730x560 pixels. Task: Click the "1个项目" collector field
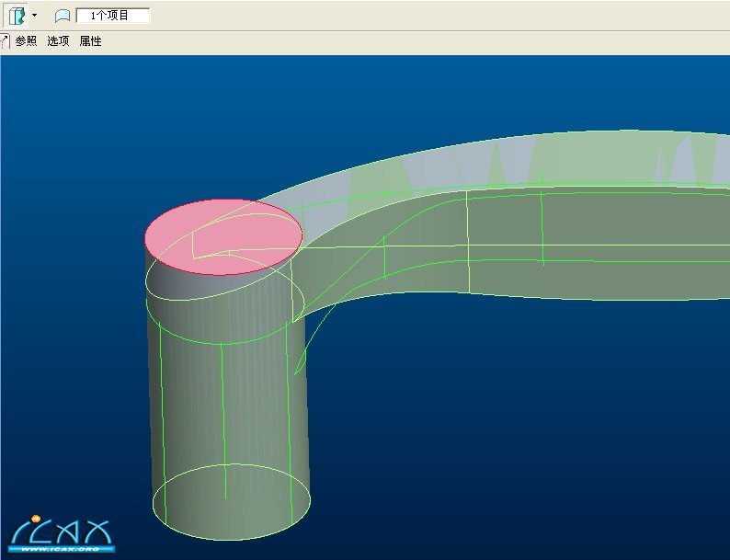click(112, 16)
